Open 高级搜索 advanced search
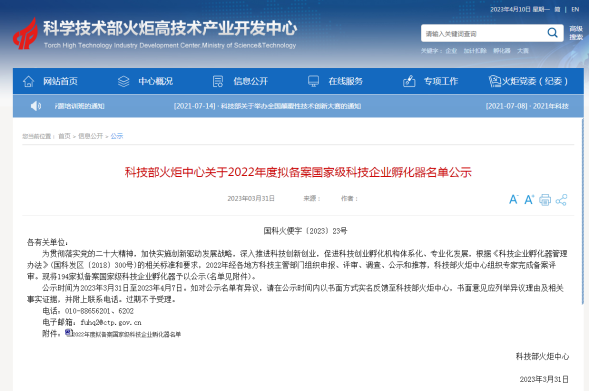The height and width of the screenshot is (392, 590). click(576, 33)
